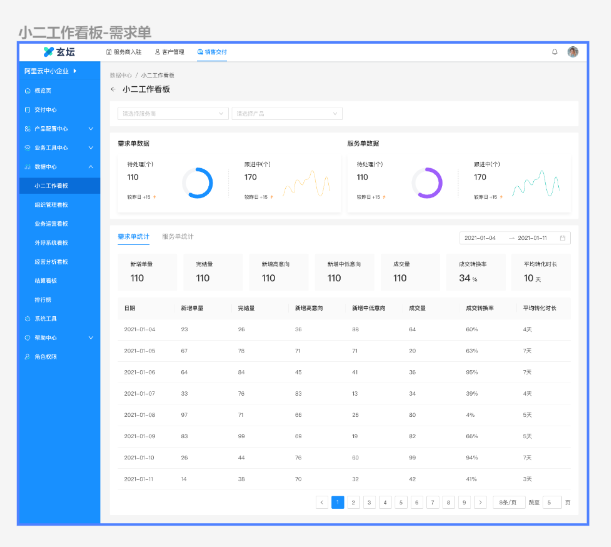This screenshot has height=547, width=611.
Task: Click the 2021-01-10 table row date
Action: pos(139,458)
